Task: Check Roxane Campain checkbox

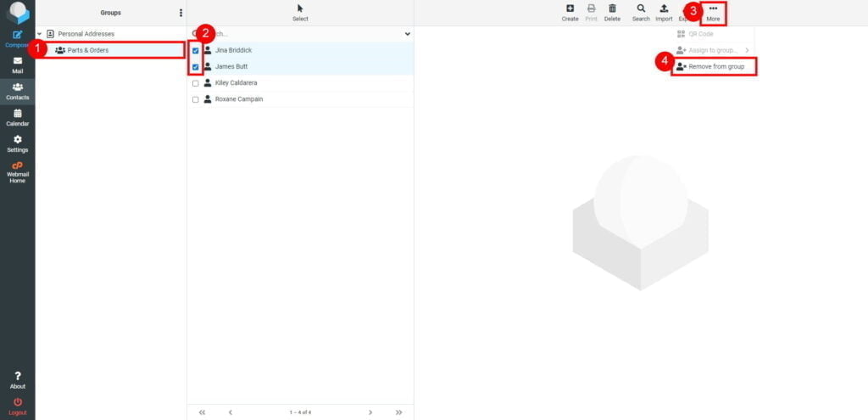Action: point(196,100)
